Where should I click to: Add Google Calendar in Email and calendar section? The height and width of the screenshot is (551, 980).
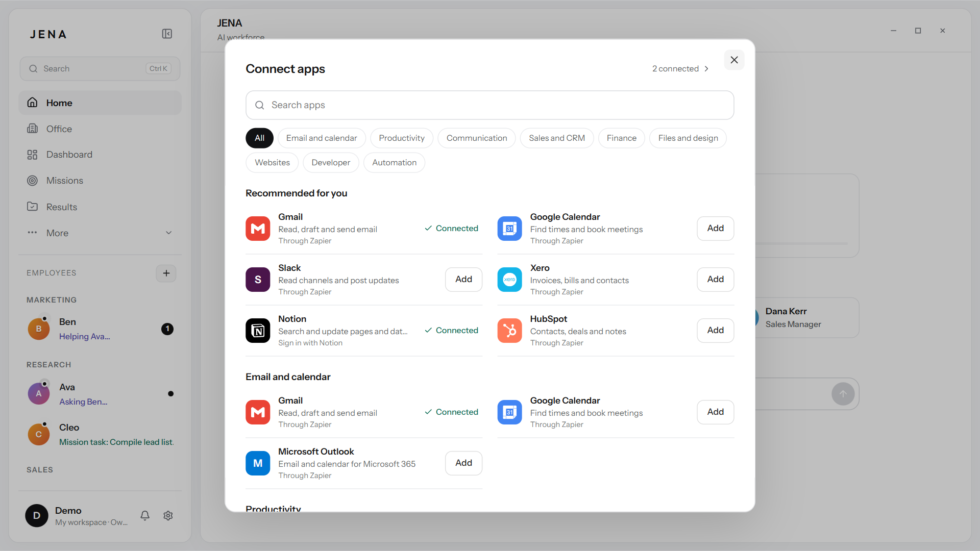click(x=716, y=412)
